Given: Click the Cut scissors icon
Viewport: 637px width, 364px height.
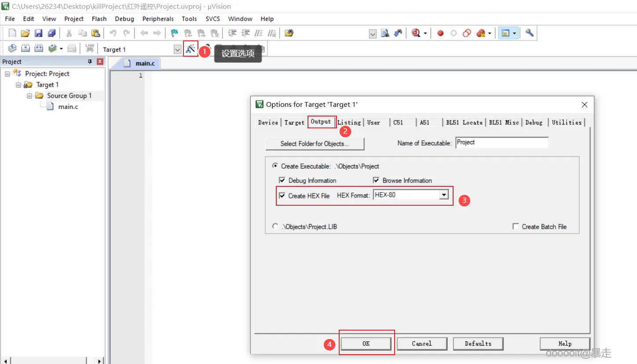Looking at the screenshot, I should (x=69, y=33).
